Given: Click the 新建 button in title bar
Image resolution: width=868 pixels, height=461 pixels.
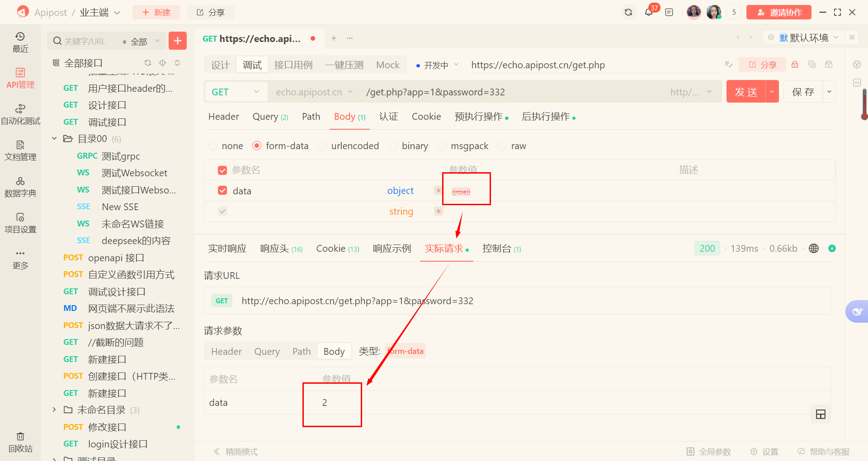Looking at the screenshot, I should tap(156, 12).
